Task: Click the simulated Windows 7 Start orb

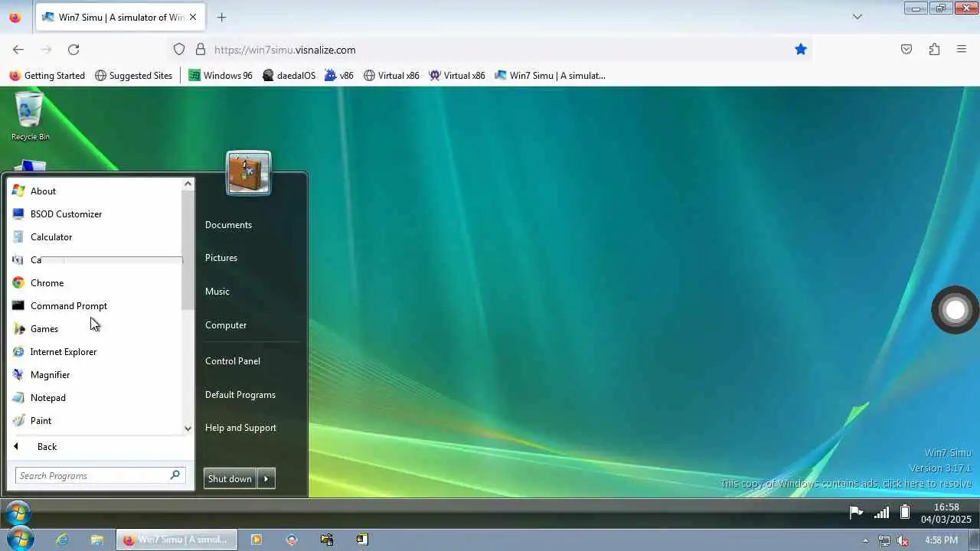Action: (x=18, y=512)
